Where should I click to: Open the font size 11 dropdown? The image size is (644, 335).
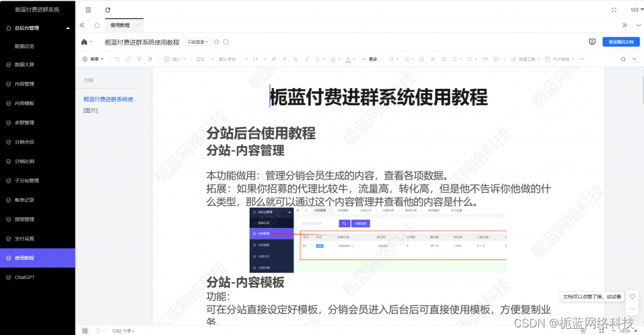(259, 59)
